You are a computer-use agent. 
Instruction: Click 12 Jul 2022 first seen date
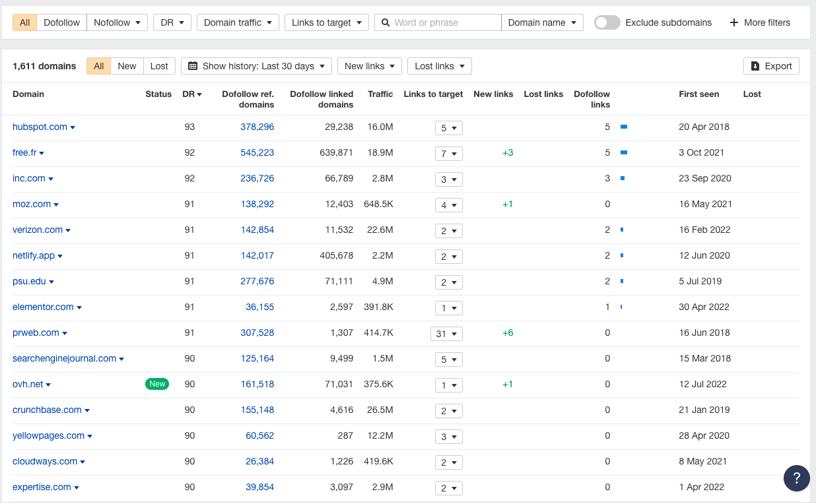coord(702,384)
